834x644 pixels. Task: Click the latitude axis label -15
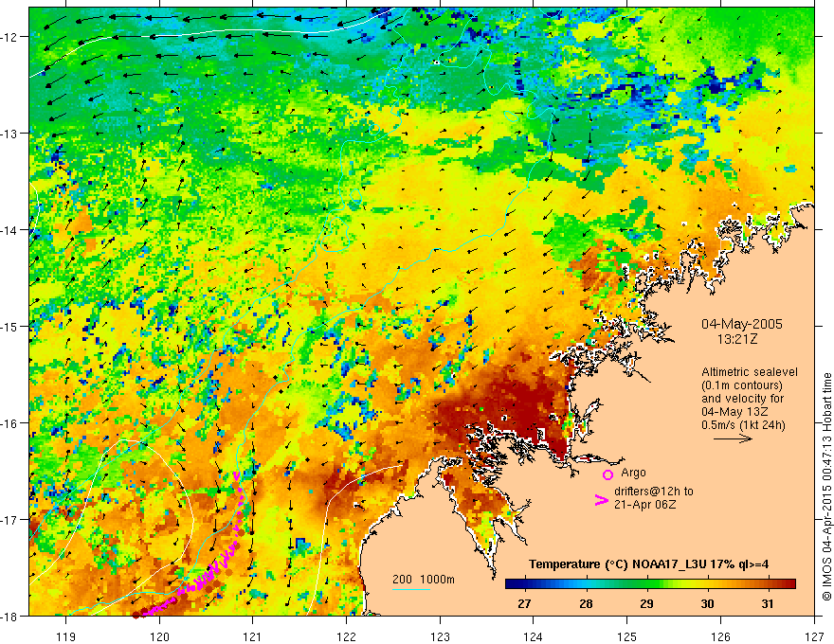pos(10,326)
